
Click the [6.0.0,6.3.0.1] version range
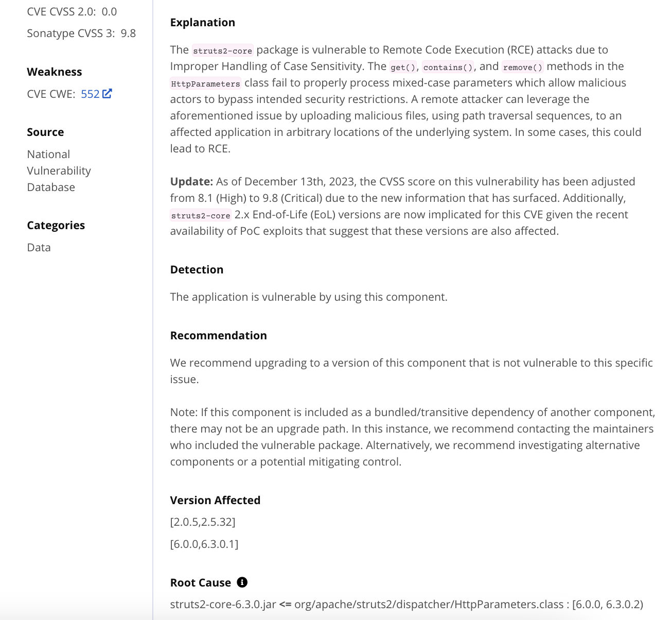point(204,544)
